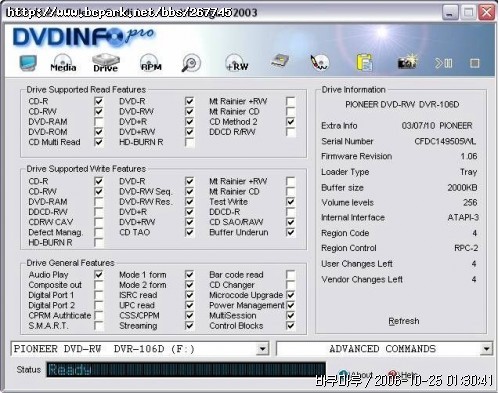Toggle CD-R under Read Features
The width and height of the screenshot is (500, 393).
tap(99, 101)
